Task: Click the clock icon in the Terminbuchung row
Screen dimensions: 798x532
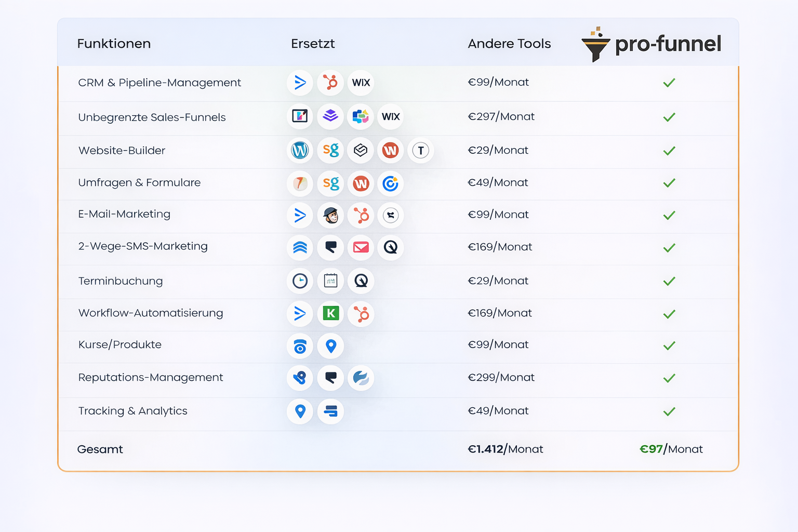Action: click(x=300, y=281)
